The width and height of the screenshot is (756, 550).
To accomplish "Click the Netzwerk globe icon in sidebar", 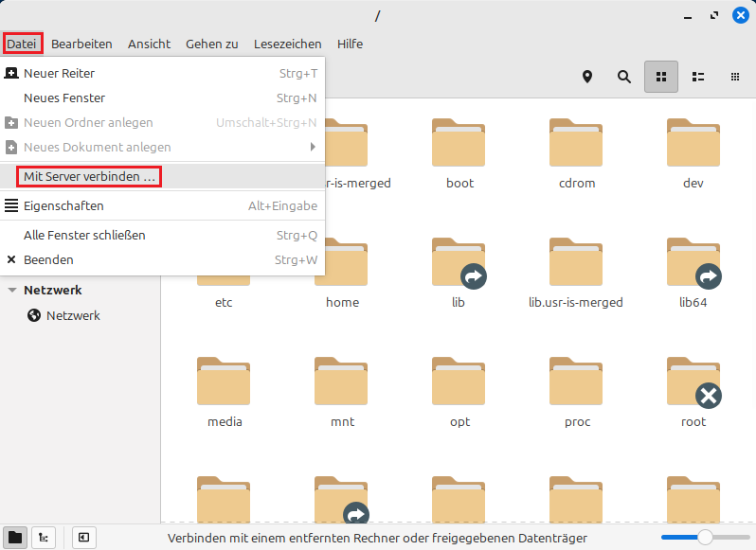I will (34, 315).
